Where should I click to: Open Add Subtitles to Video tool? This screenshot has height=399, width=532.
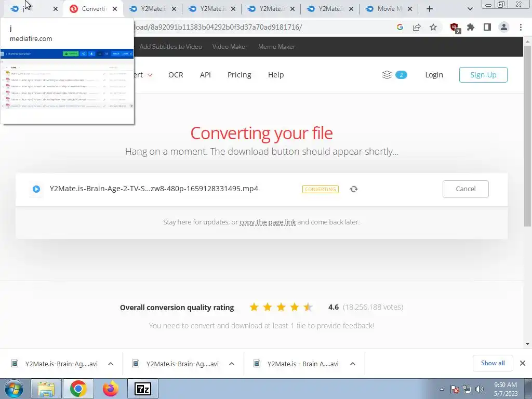170,46
